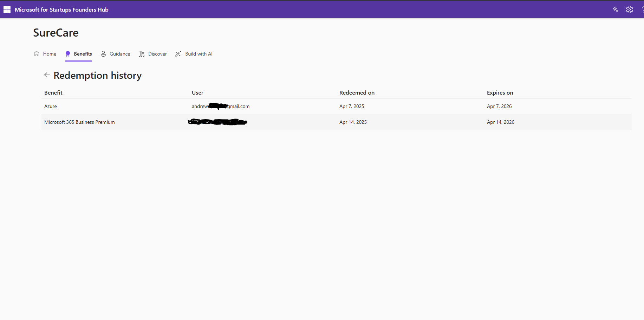Click the Redeemed on column header
The height and width of the screenshot is (320, 644).
(357, 92)
